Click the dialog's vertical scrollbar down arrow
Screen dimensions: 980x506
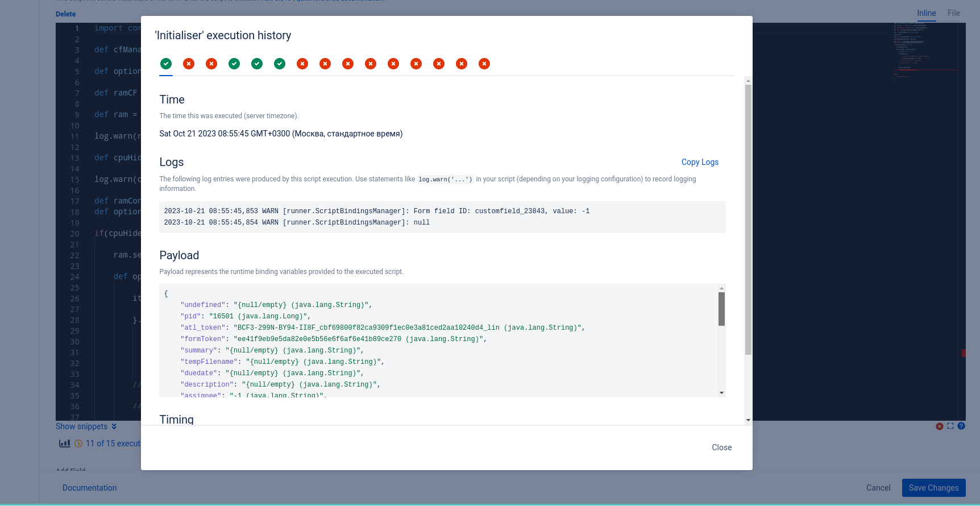point(748,420)
